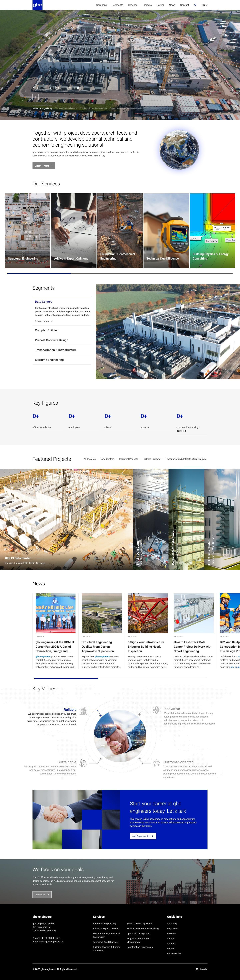Open the search magnifier icon
This screenshot has height=980, width=240.
(195, 5)
